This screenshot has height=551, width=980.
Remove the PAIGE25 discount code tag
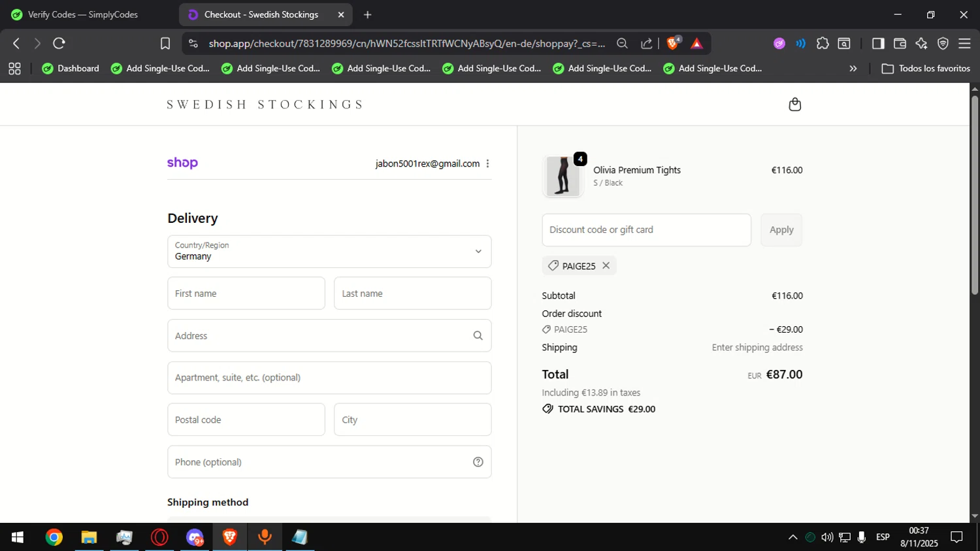tap(606, 265)
